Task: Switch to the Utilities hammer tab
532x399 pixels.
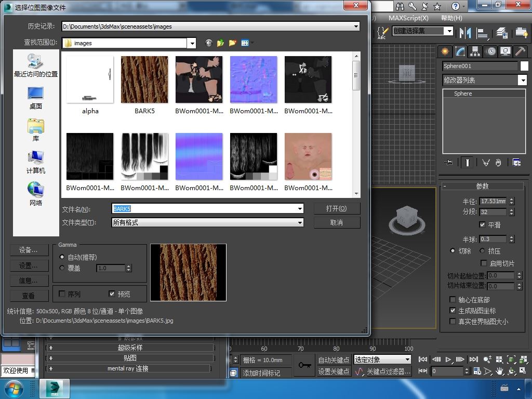Action: (x=520, y=51)
